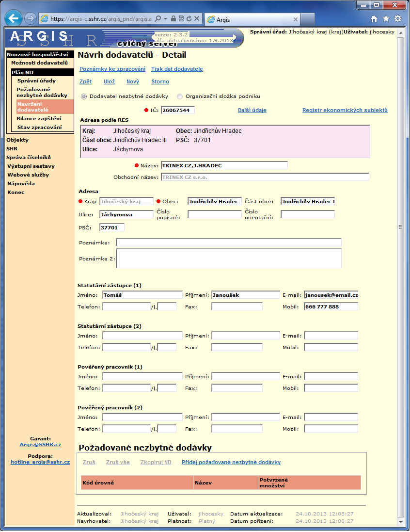Open Správa číselníků in the sidebar
This screenshot has width=410, height=532.
(x=29, y=158)
